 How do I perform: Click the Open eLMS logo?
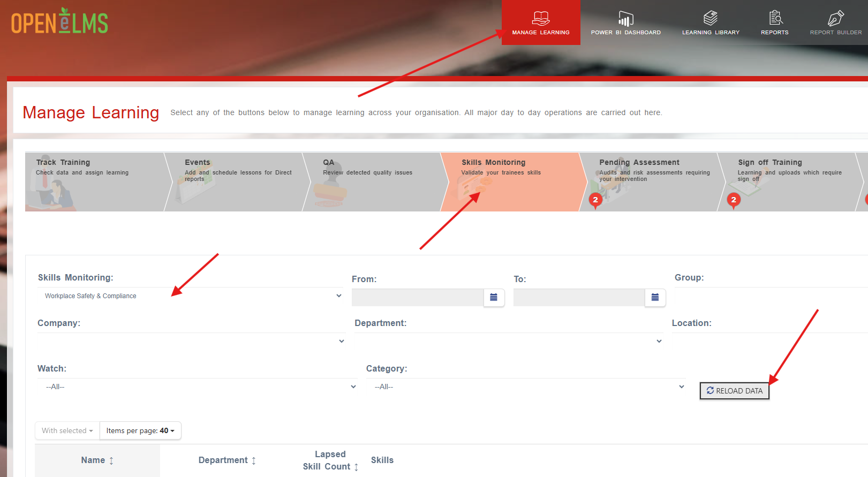(59, 21)
